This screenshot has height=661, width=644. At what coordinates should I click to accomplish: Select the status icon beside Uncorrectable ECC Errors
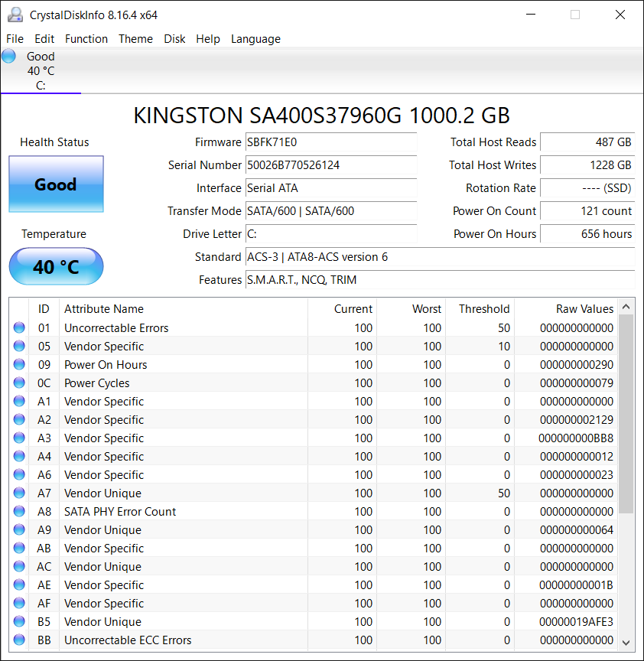click(17, 640)
